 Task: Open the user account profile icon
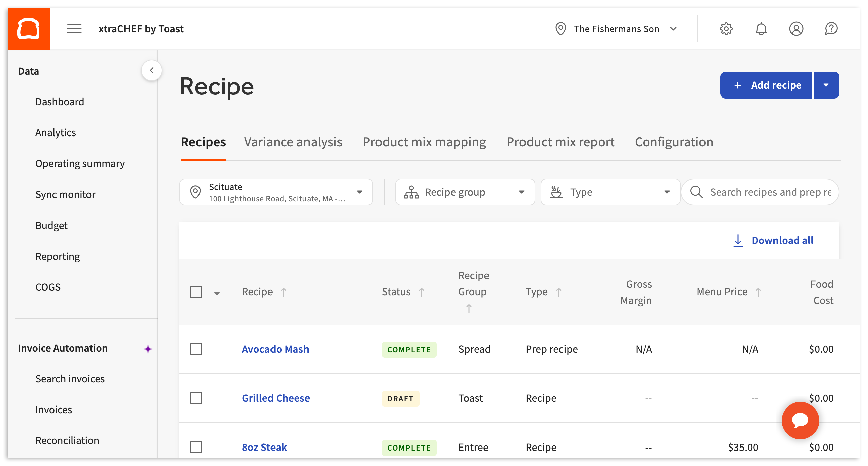click(796, 29)
